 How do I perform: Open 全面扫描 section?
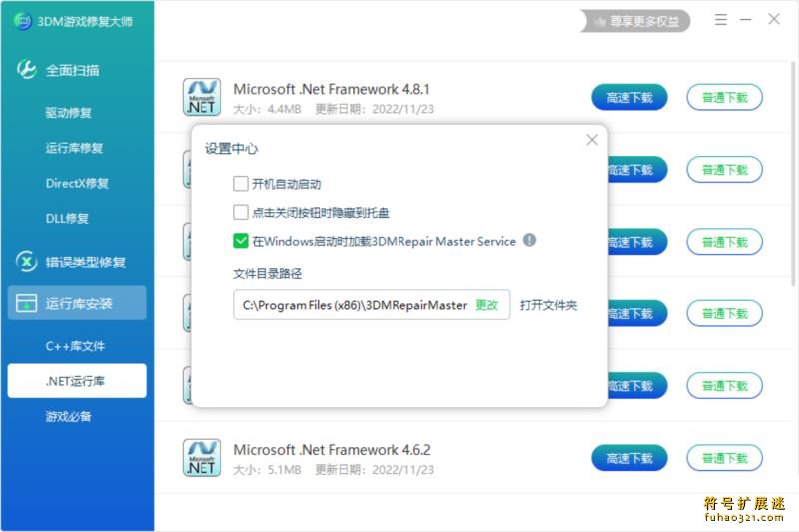click(72, 70)
